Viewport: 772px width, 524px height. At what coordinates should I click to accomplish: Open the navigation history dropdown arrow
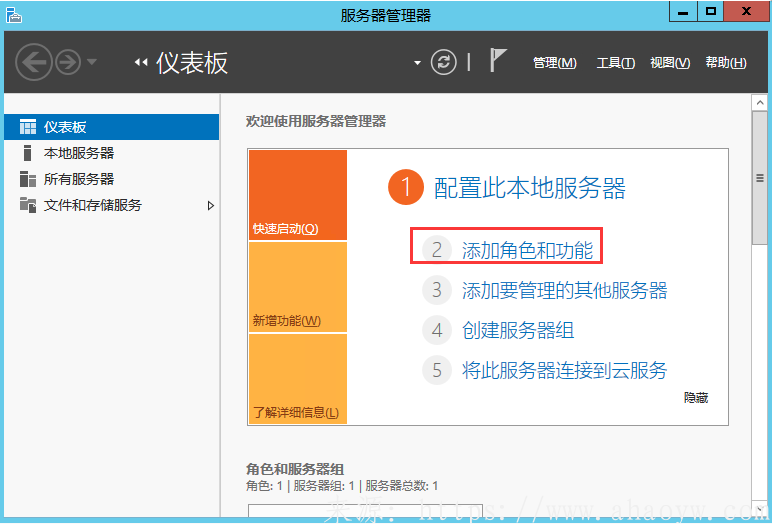point(92,63)
